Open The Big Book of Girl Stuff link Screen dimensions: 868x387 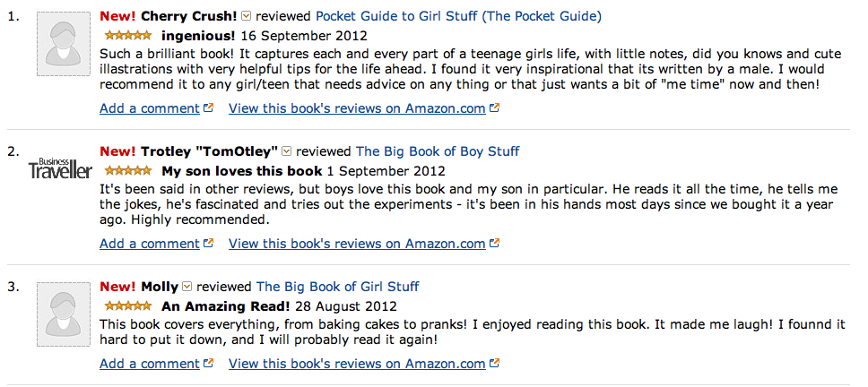tap(337, 287)
